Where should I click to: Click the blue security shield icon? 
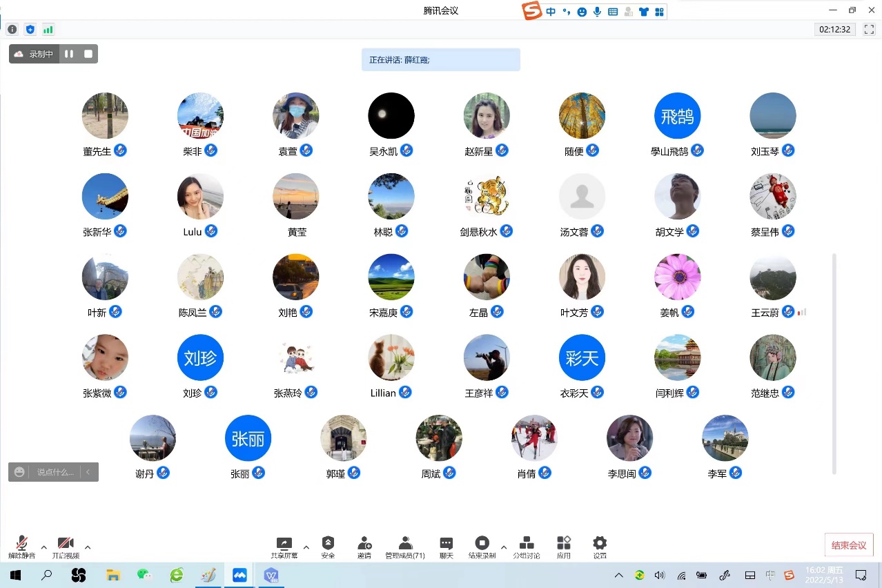click(x=30, y=29)
